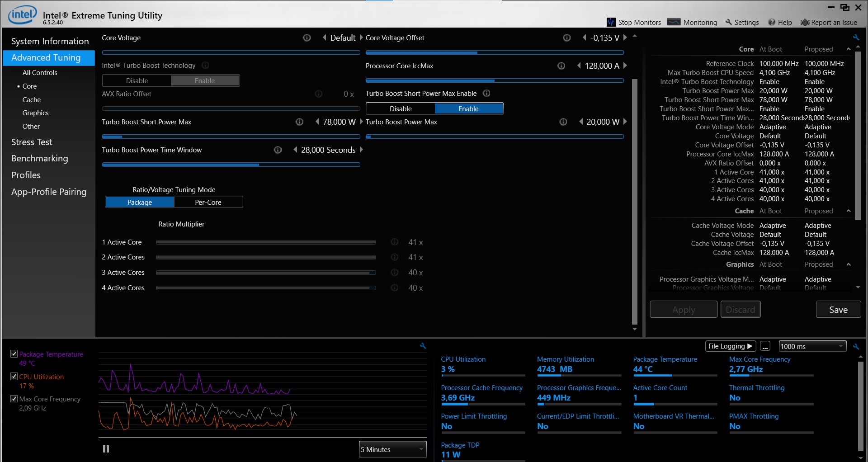Open Benchmarking section
Image resolution: width=868 pixels, height=462 pixels.
pyautogui.click(x=40, y=158)
